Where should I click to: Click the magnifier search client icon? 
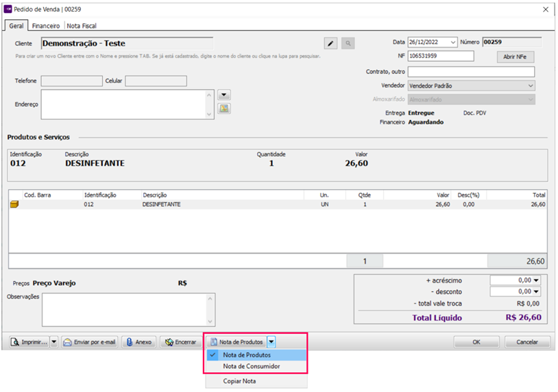(348, 44)
